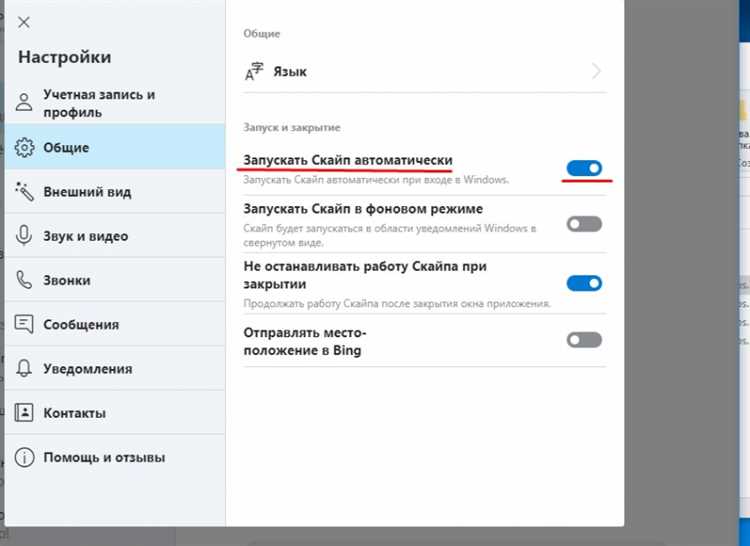Click the gear icon beside Общие
This screenshot has width=750, height=546.
(25, 148)
